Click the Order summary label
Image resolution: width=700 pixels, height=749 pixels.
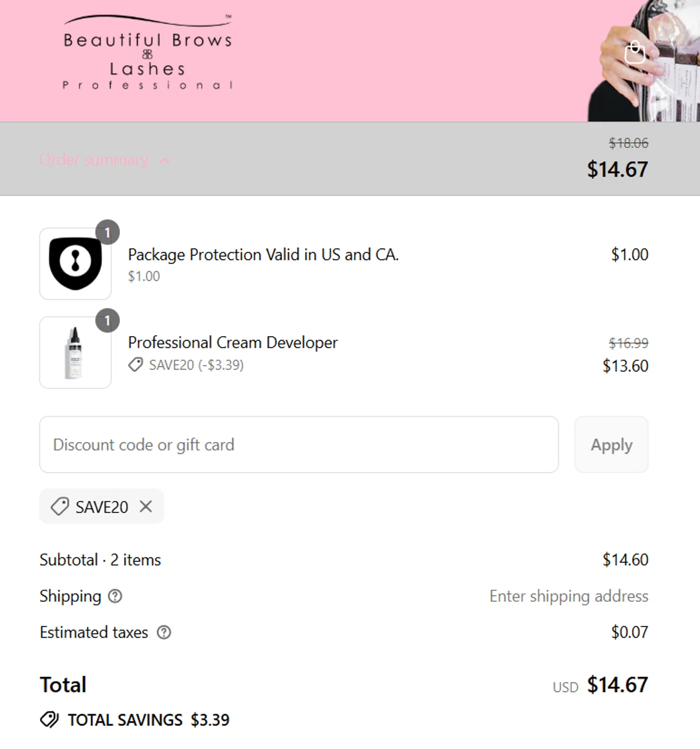point(94,160)
